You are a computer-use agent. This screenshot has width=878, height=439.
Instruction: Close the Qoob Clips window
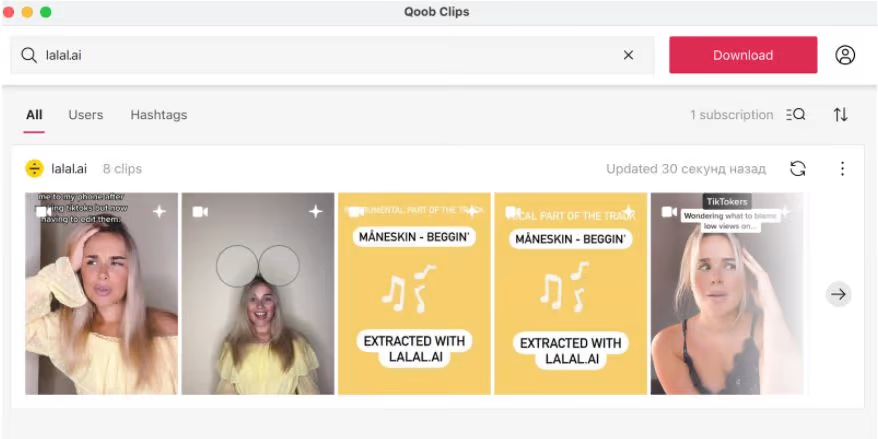coord(9,12)
